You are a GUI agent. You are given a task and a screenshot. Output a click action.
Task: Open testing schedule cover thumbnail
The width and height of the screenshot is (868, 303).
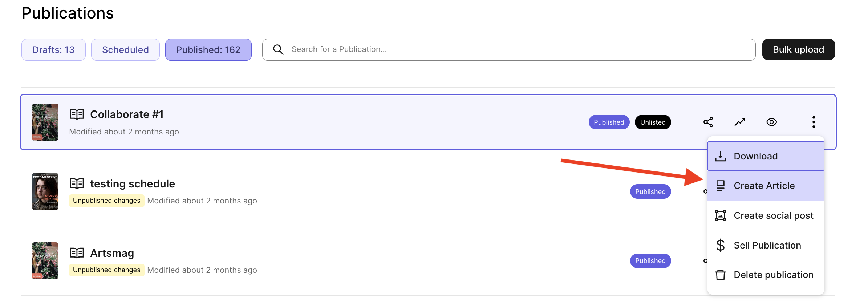pos(45,191)
